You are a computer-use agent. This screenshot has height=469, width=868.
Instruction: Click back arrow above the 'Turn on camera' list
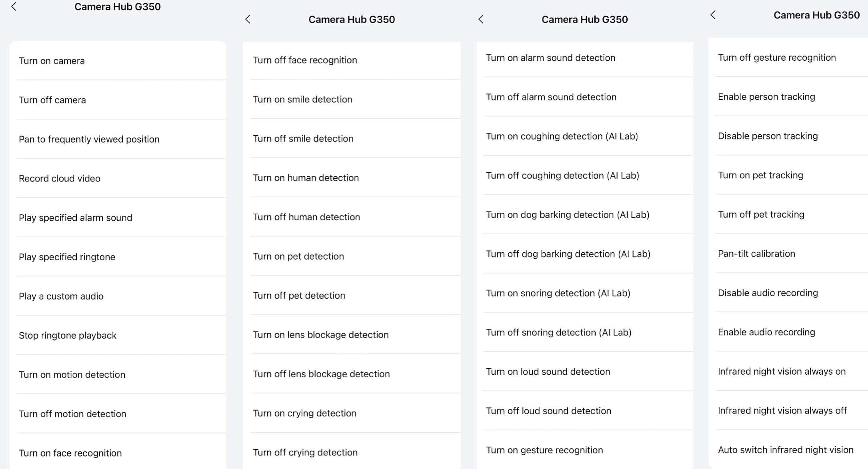coord(14,6)
